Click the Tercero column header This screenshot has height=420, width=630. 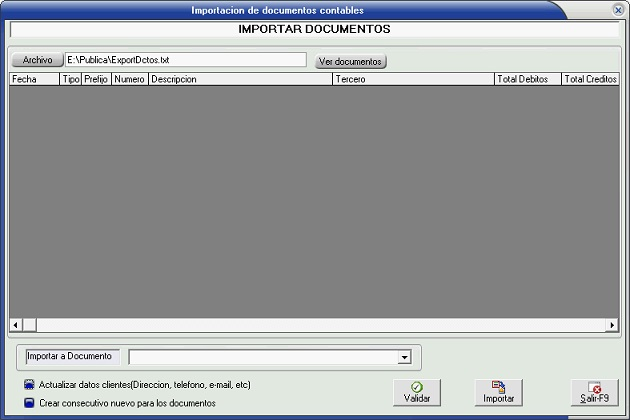[x=413, y=79]
